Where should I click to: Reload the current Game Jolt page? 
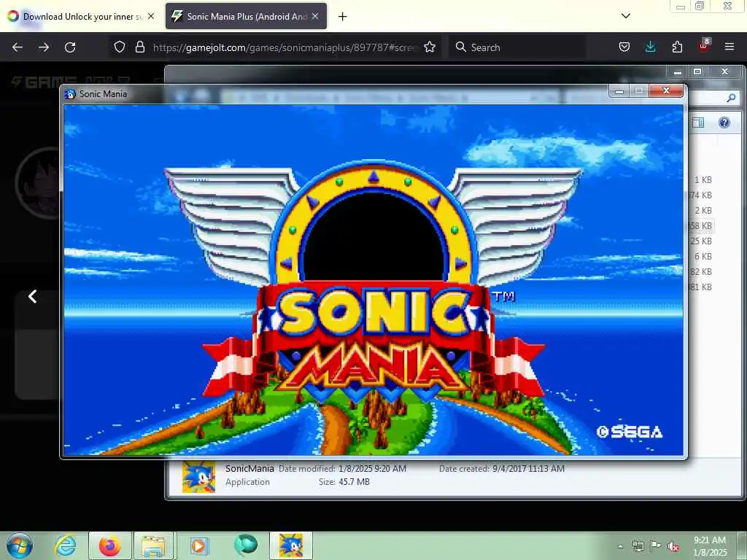70,47
